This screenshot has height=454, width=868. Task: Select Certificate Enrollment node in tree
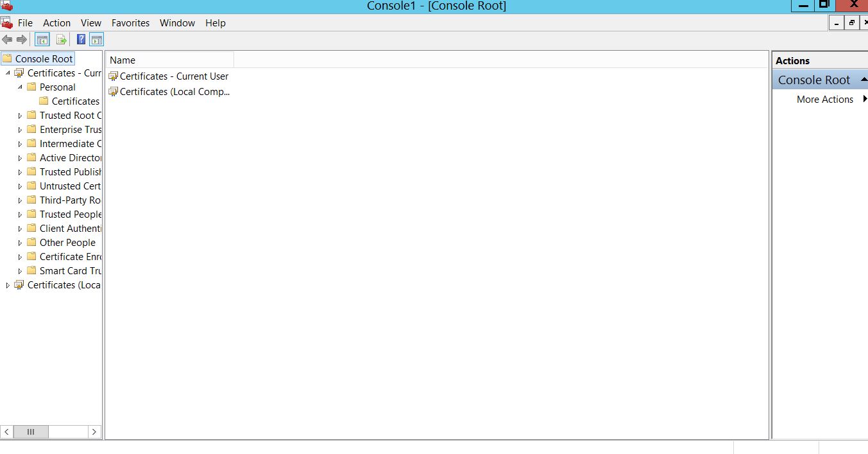71,256
